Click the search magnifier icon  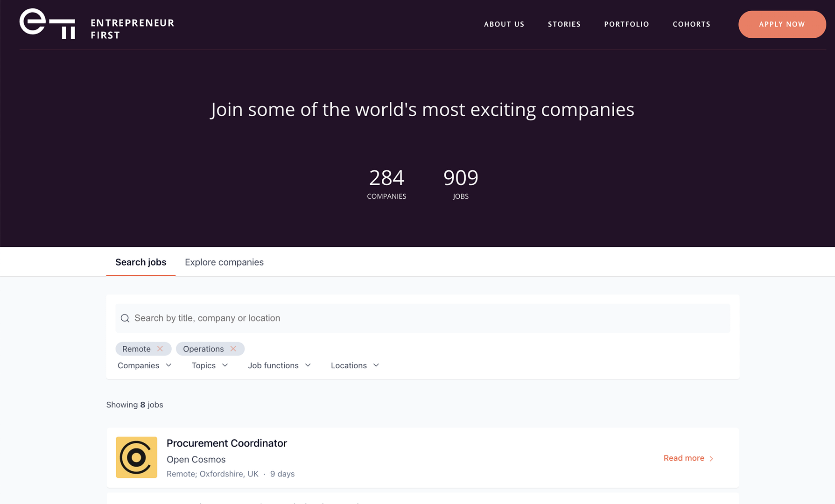[x=125, y=318]
